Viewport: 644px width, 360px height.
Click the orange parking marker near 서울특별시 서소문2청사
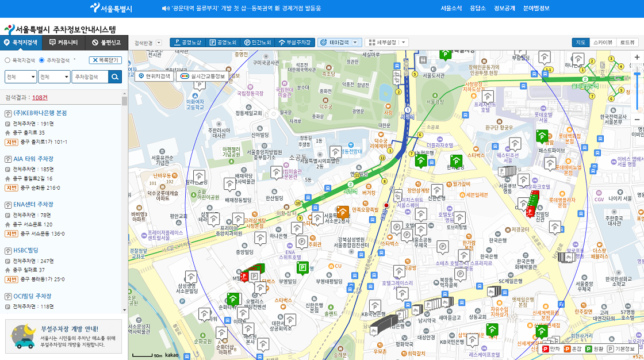343,212
